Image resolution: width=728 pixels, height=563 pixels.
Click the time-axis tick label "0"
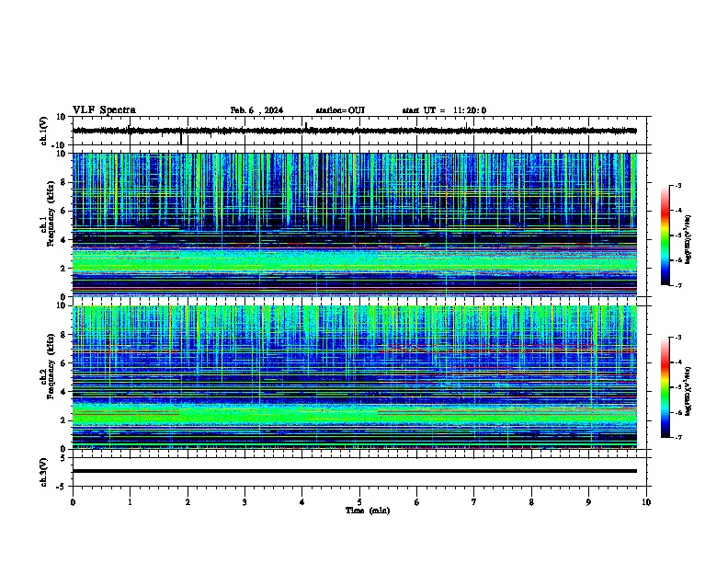pyautogui.click(x=73, y=502)
